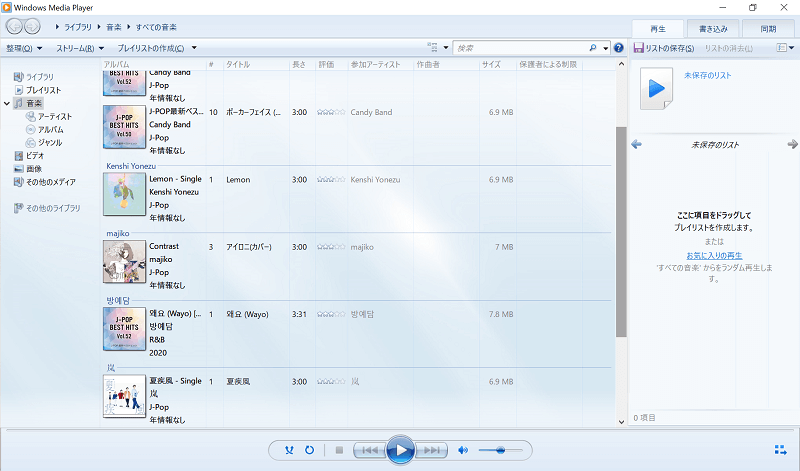The height and width of the screenshot is (471, 800).
Task: Mute the volume speaker icon
Action: (x=463, y=450)
